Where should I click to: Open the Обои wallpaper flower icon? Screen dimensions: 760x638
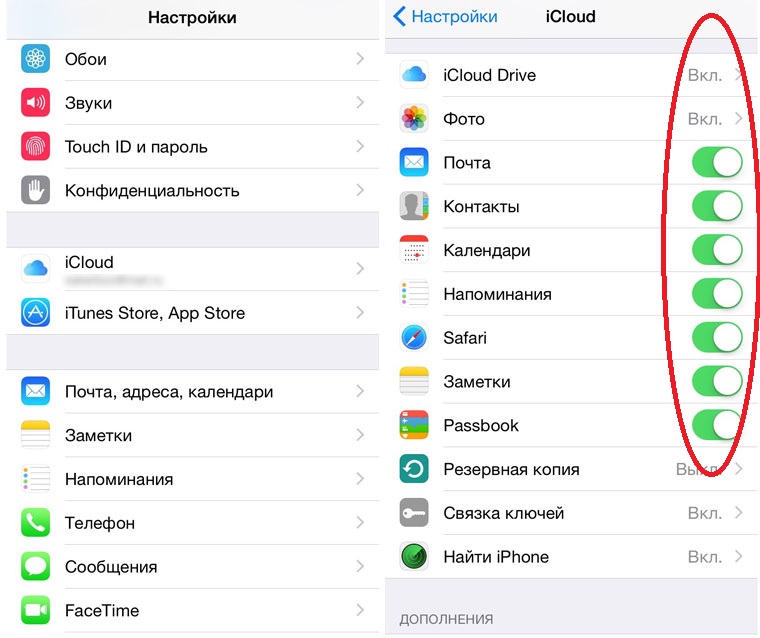(x=35, y=59)
